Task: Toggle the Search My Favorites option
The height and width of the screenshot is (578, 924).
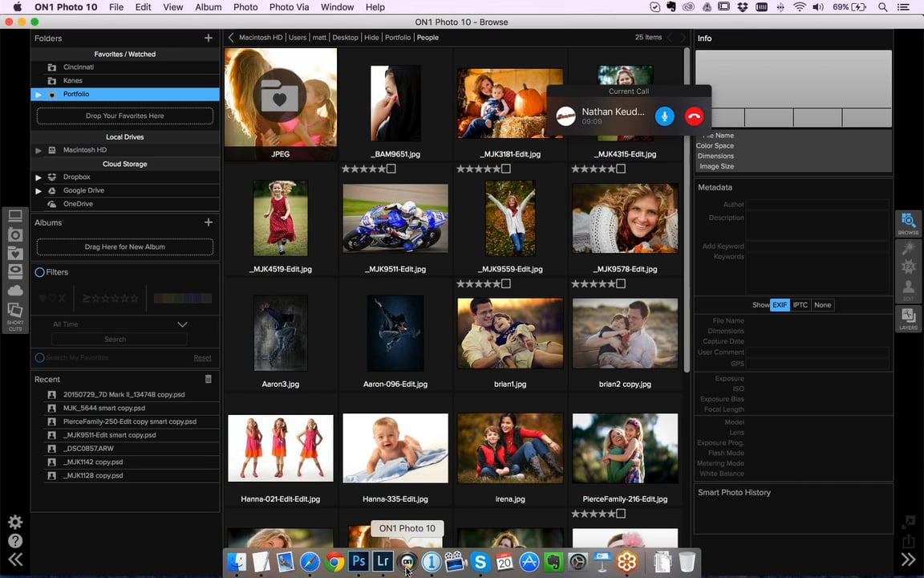Action: click(x=39, y=357)
